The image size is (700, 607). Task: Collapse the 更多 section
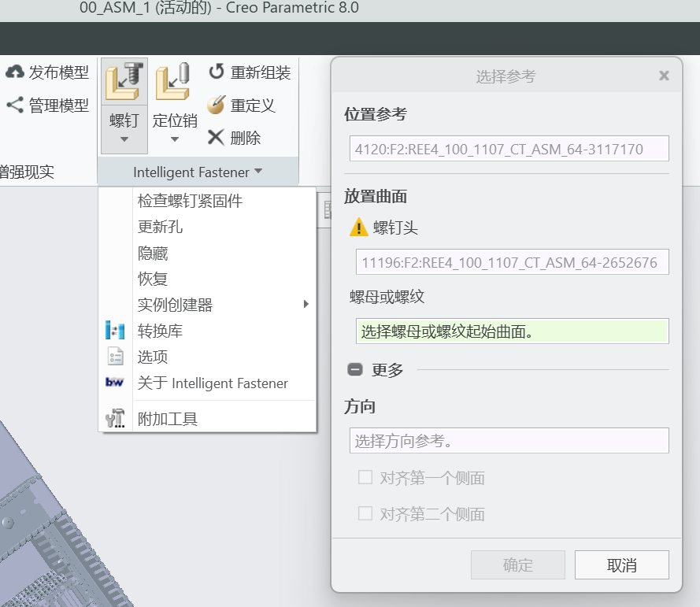355,369
